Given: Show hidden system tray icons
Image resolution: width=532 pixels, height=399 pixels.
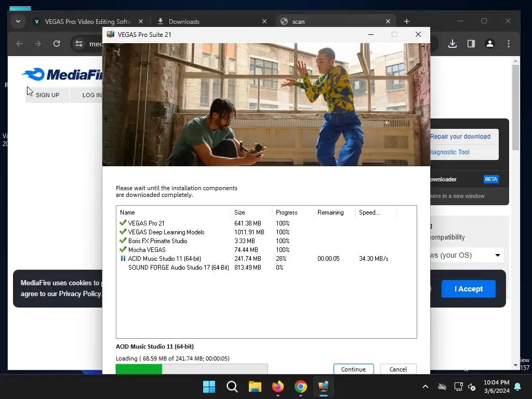Looking at the screenshot, I should click(x=425, y=387).
